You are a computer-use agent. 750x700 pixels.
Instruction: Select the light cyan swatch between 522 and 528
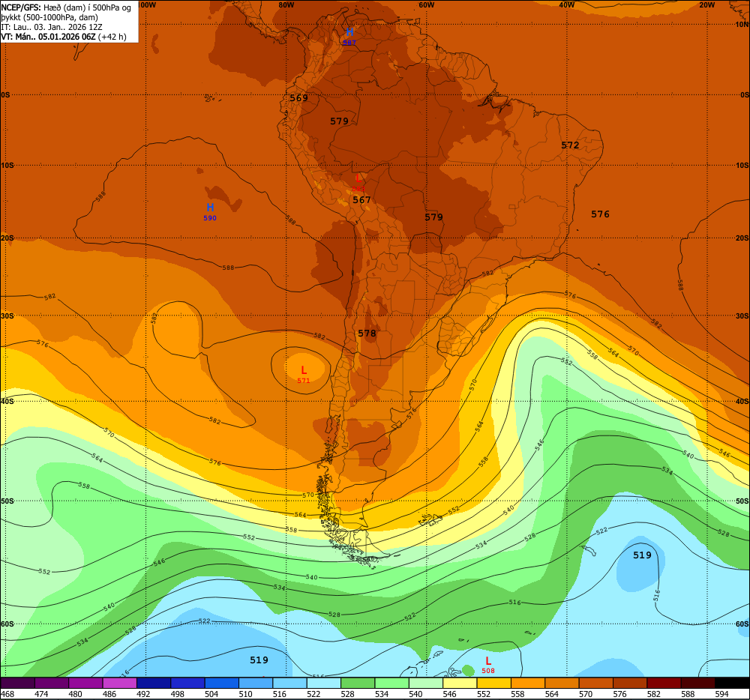click(324, 683)
